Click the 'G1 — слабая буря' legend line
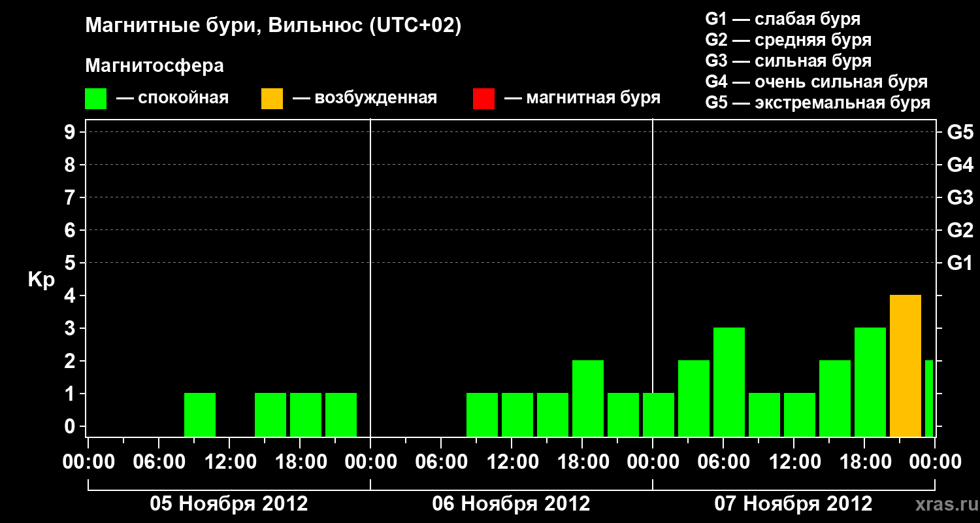This screenshot has width=980, height=523. (x=783, y=19)
